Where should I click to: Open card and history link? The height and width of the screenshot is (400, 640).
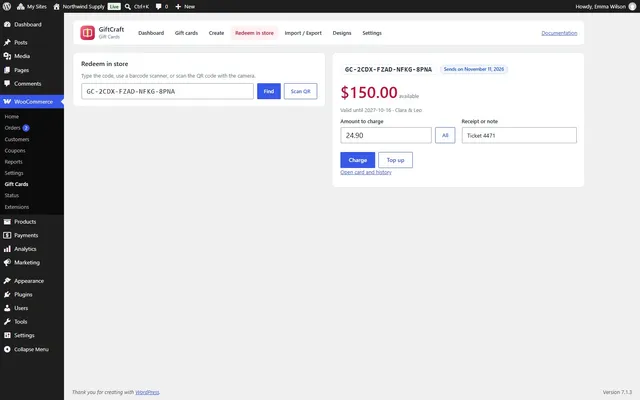(366, 172)
